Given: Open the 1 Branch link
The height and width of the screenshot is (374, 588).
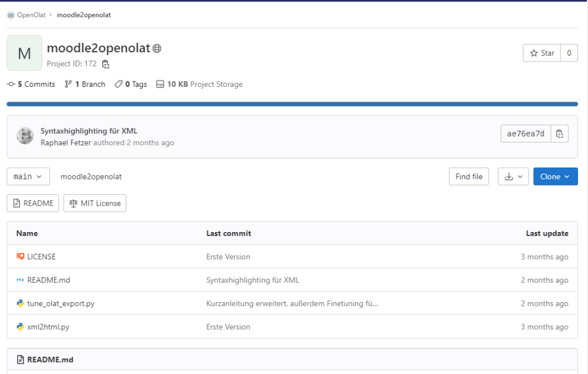Looking at the screenshot, I should click(85, 84).
